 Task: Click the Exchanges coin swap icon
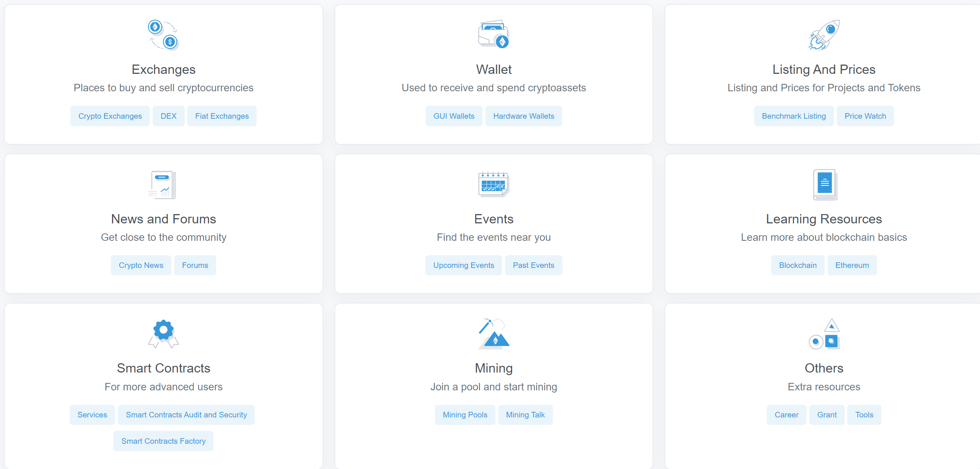pyautogui.click(x=163, y=35)
